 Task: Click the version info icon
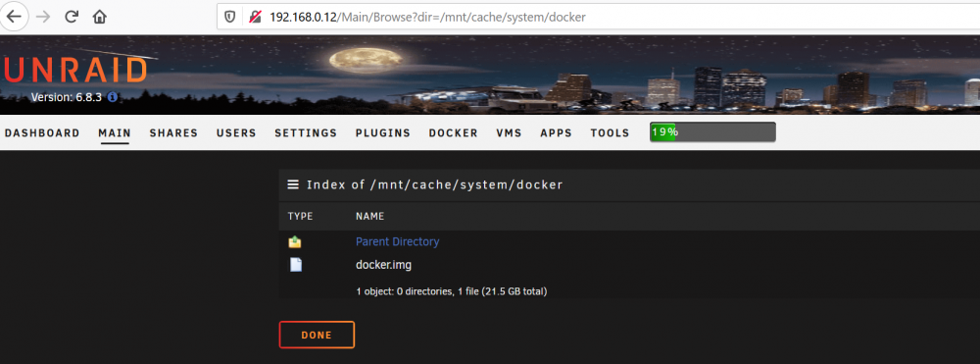[x=113, y=97]
